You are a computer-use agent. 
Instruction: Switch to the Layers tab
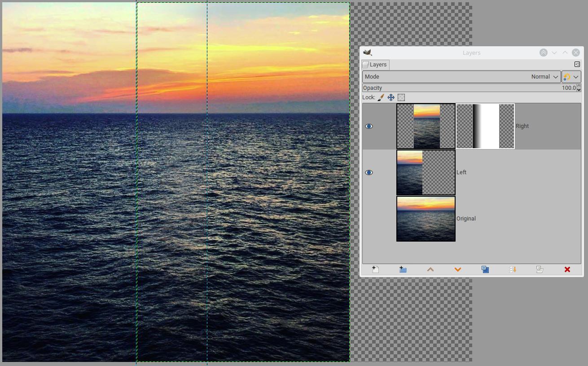click(x=375, y=65)
